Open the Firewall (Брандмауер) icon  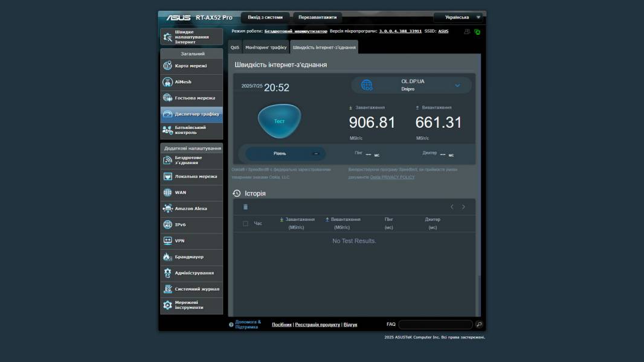pos(167,257)
